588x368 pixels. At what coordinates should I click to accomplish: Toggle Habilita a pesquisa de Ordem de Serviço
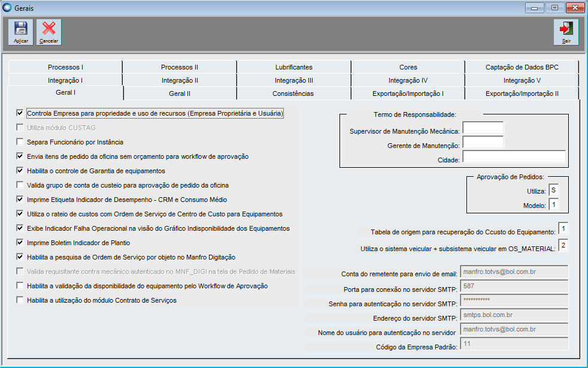(20, 257)
